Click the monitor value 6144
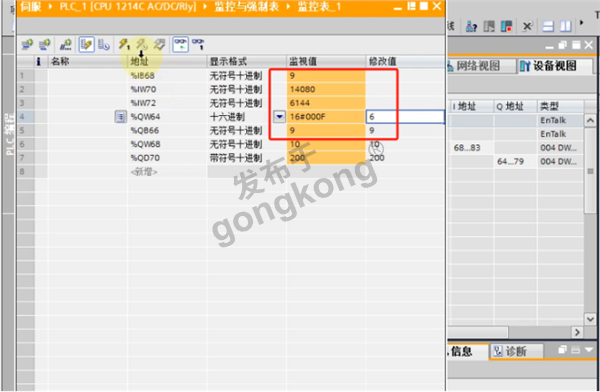Screen dimensions: 600x392 (x=326, y=103)
